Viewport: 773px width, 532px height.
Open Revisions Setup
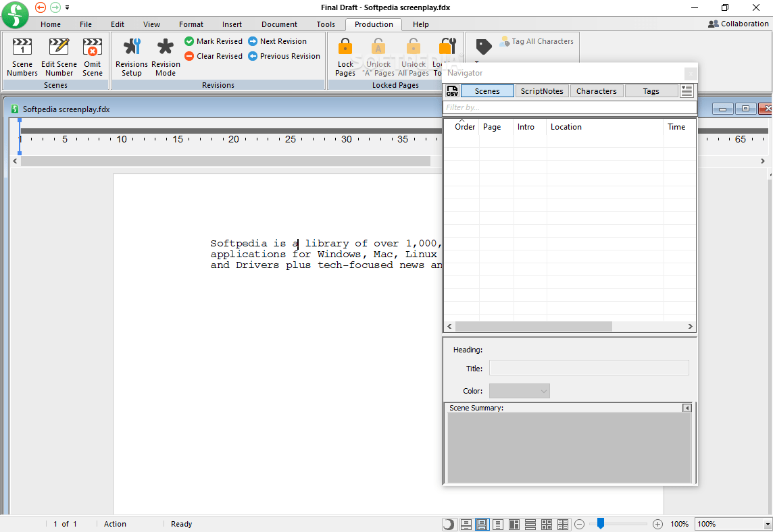(x=132, y=57)
